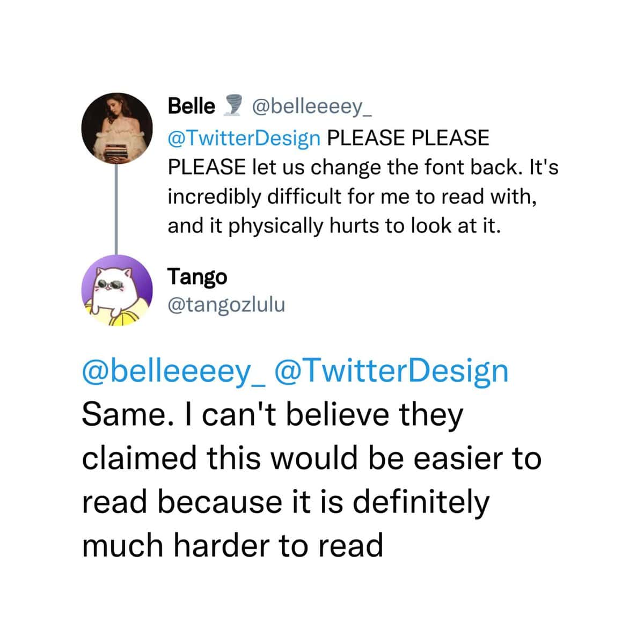Click the tornado emoji beside Belle

coord(232,106)
